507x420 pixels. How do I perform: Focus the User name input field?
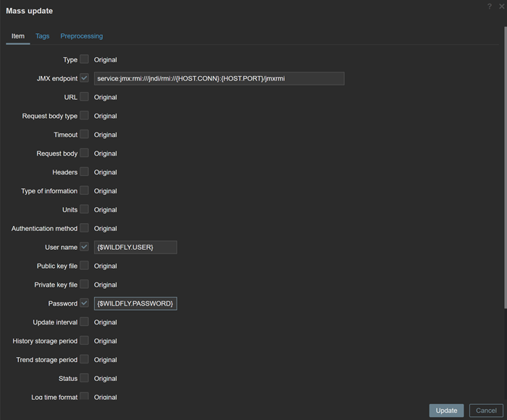point(135,248)
